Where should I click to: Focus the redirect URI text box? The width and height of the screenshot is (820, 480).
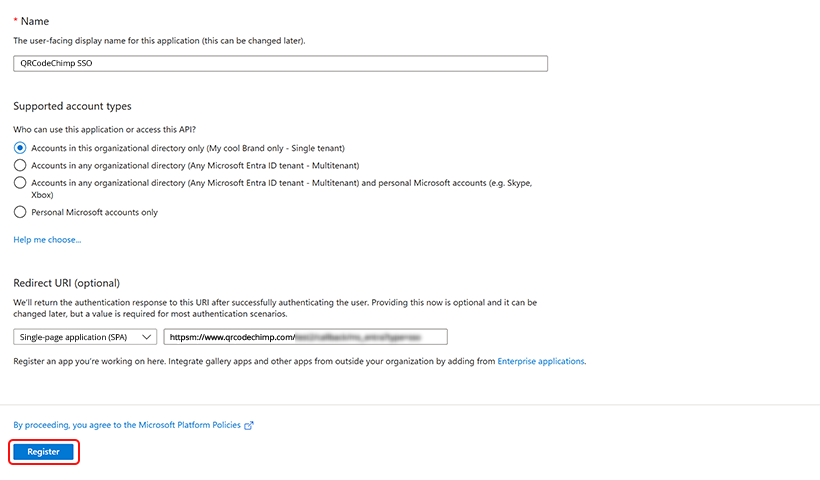[305, 337]
